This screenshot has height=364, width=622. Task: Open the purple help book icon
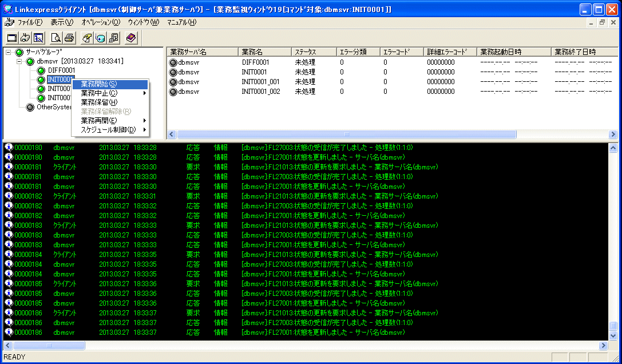pyautogui.click(x=131, y=38)
